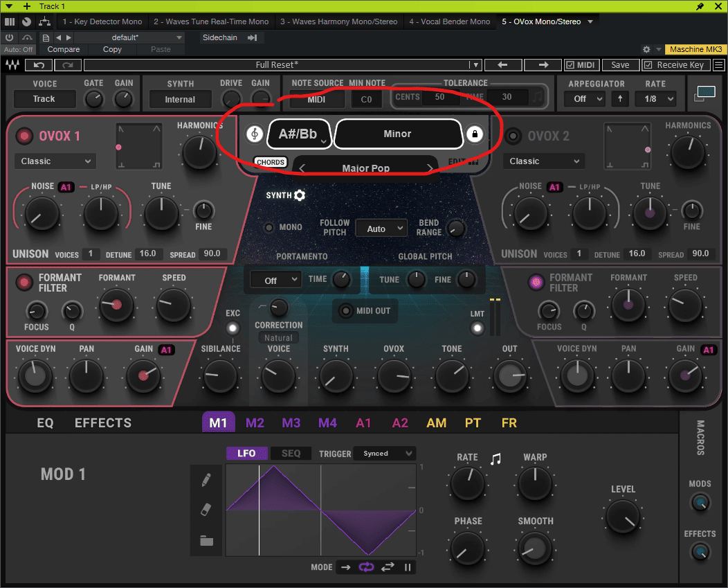
Task: Load next preset with right arrow
Action: tap(543, 65)
